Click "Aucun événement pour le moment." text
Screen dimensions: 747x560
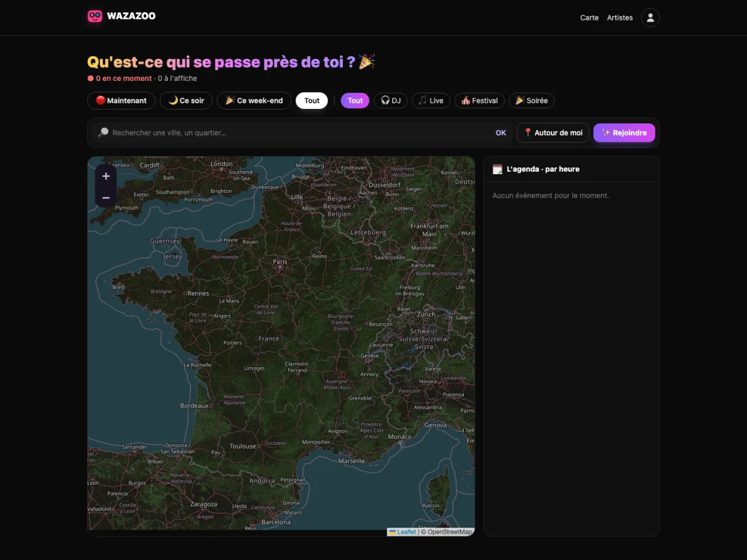click(551, 195)
